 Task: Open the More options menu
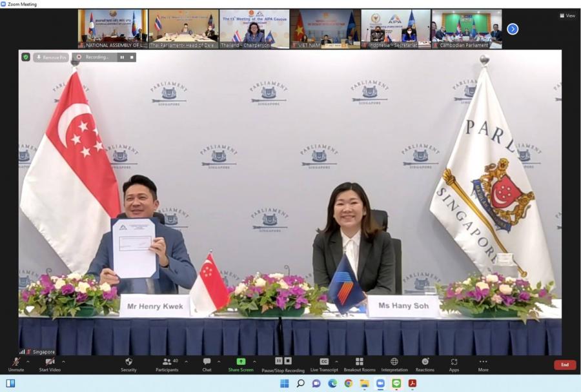point(483,364)
